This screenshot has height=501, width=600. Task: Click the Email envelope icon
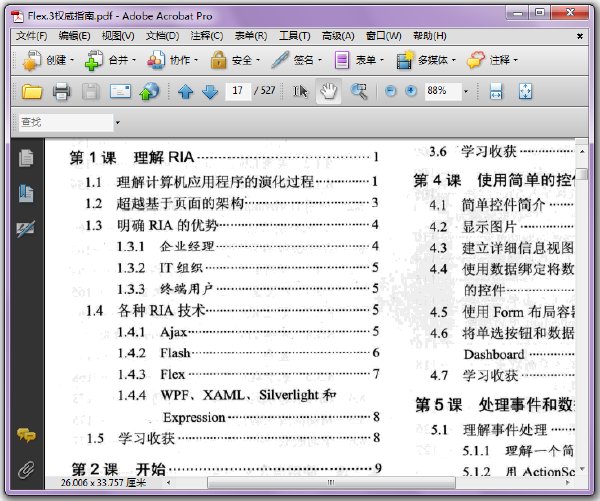[x=120, y=91]
